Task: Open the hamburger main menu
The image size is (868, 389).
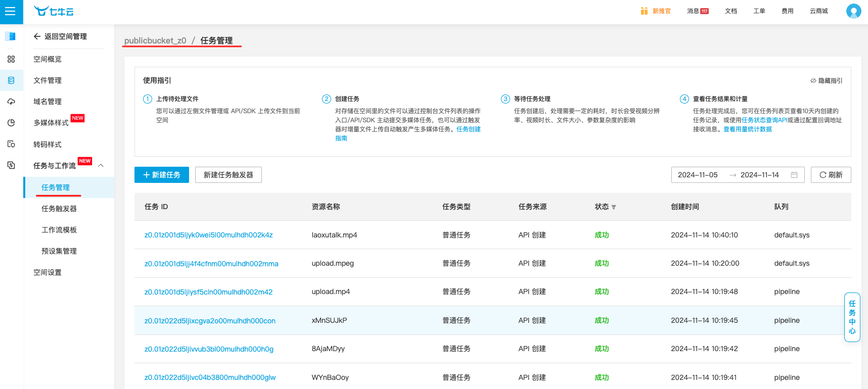Action: click(10, 11)
